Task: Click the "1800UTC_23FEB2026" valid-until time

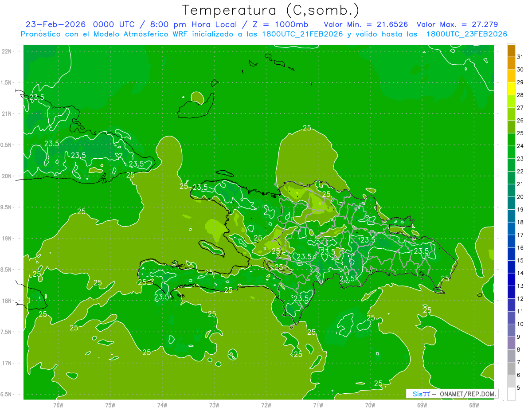Action: [x=466, y=34]
